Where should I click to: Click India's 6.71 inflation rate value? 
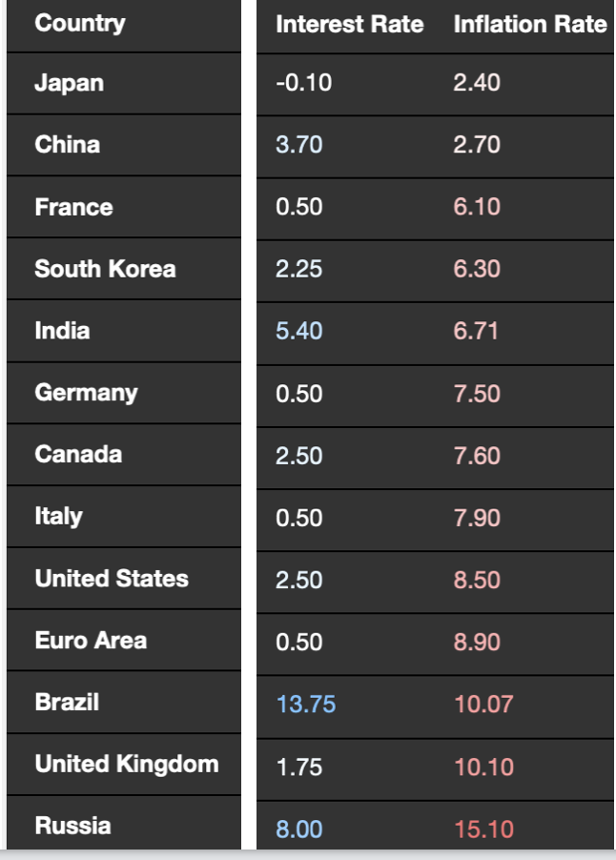[x=477, y=332]
